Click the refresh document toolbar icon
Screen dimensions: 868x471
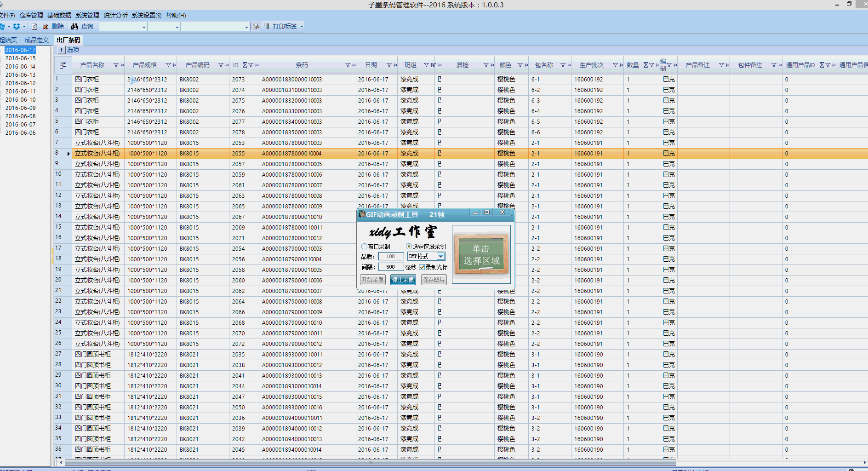click(x=34, y=27)
